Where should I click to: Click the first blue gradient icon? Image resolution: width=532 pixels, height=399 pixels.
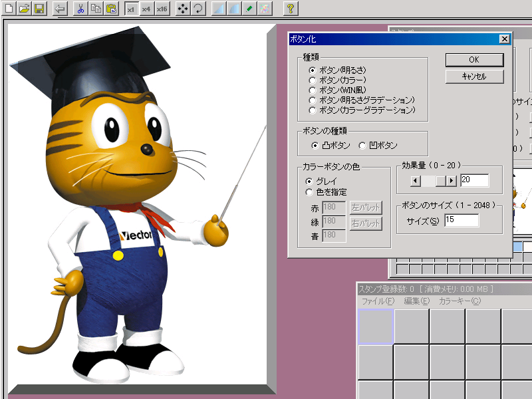click(219, 8)
